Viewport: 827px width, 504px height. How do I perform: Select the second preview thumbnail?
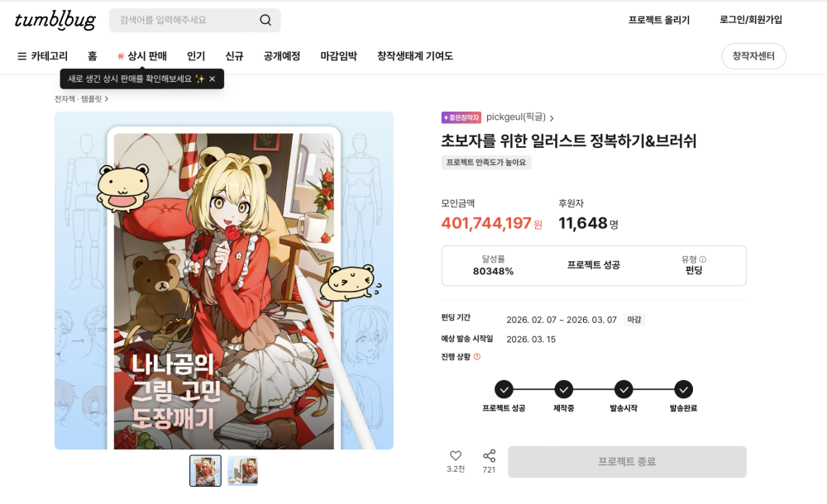coord(242,471)
